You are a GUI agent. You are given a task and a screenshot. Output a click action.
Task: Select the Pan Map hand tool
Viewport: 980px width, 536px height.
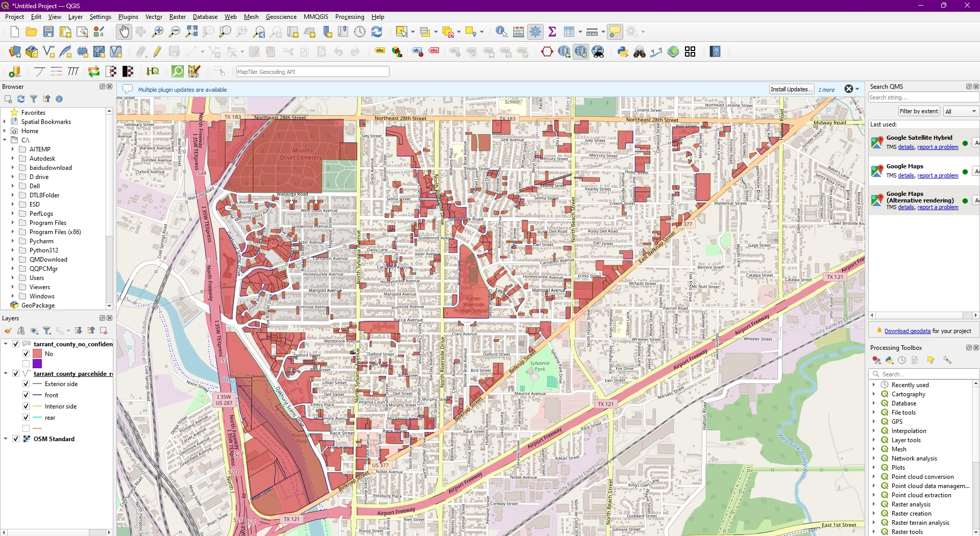coord(124,32)
